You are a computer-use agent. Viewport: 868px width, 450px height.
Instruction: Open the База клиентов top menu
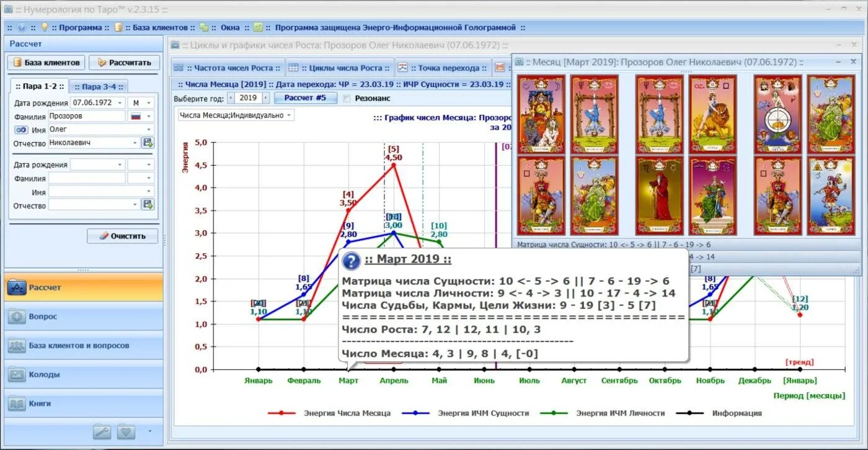pos(160,27)
